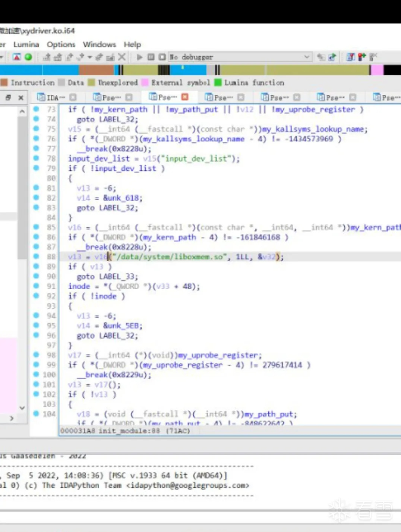Click the brown instruction segment in the navigation band
The image size is (401, 532).
96,70
